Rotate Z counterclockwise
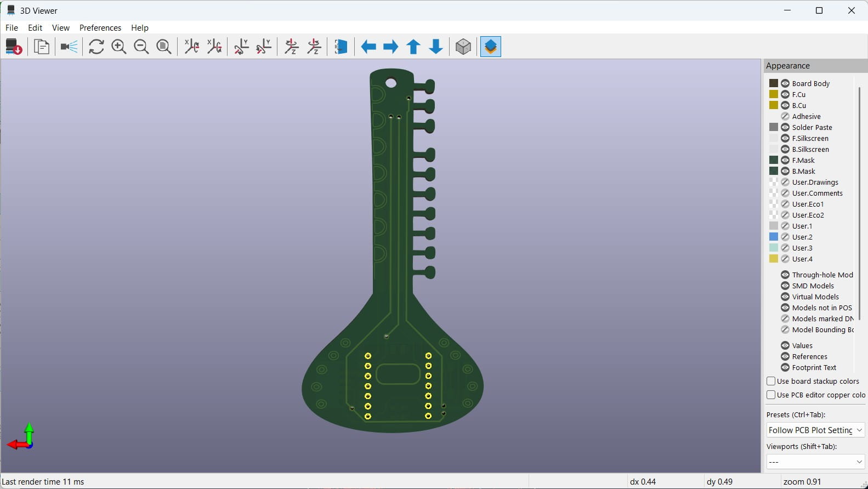 coord(314,47)
